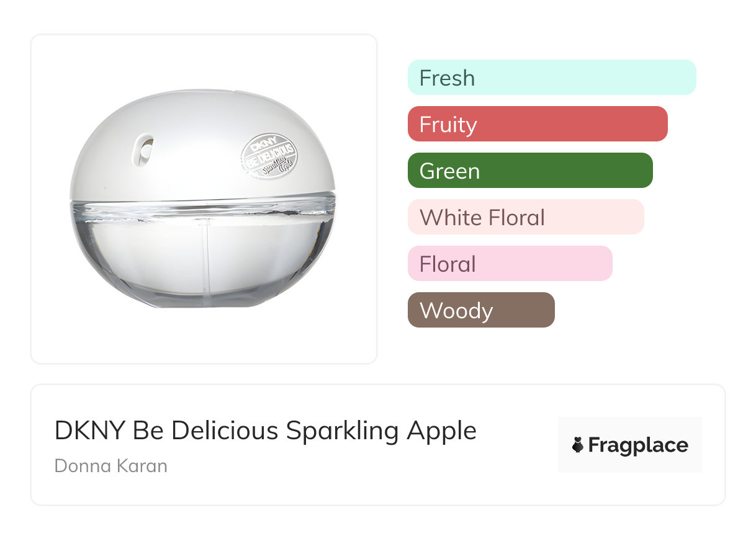Image resolution: width=756 pixels, height=536 pixels.
Task: Open the Donna Karan brand link
Action: (x=111, y=466)
